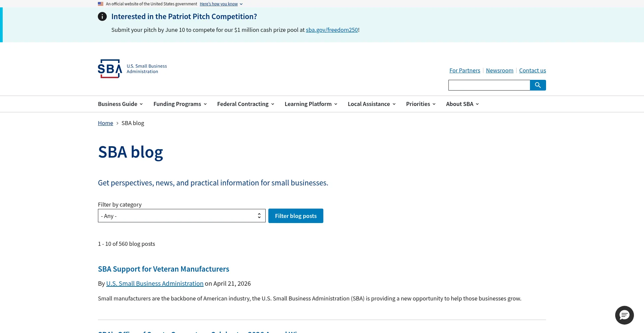Open the chat bubble widget
This screenshot has height=333, width=644.
[624, 315]
